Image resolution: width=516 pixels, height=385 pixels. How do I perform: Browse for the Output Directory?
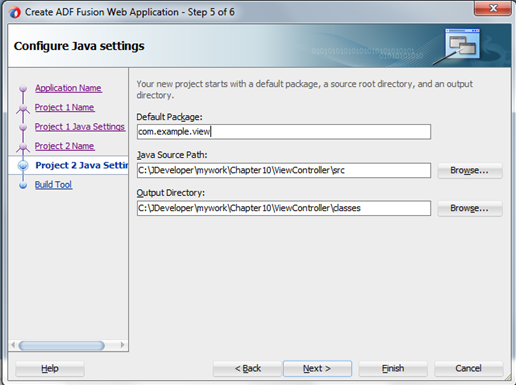pyautogui.click(x=470, y=208)
